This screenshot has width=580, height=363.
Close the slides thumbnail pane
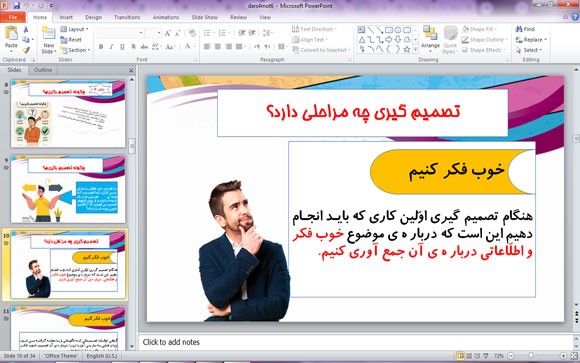point(131,70)
